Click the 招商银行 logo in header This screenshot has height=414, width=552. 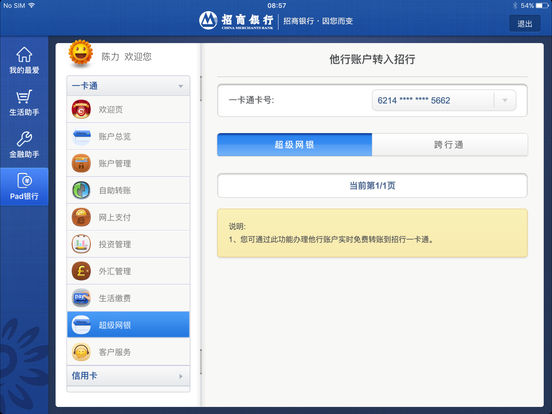click(236, 21)
